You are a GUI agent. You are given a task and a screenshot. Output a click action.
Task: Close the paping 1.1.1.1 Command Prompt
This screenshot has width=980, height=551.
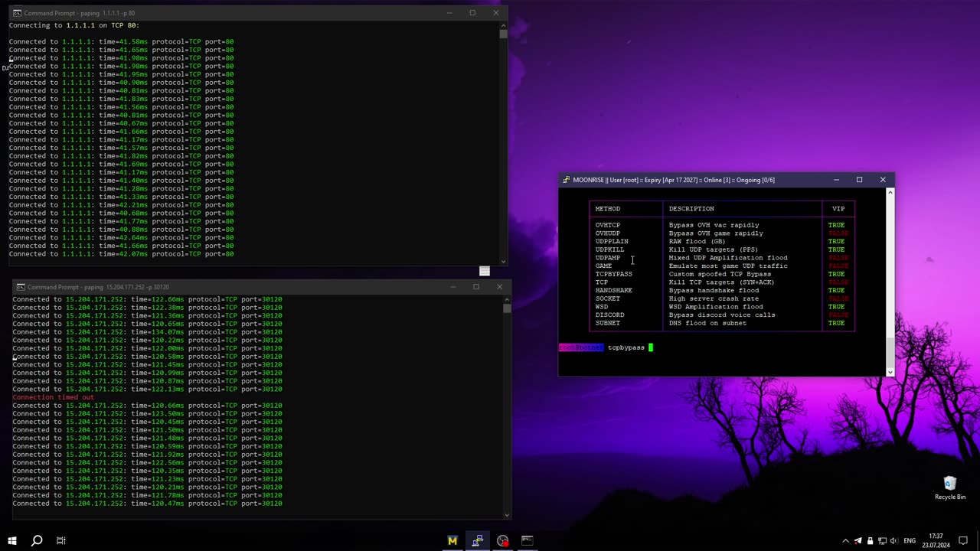click(496, 13)
